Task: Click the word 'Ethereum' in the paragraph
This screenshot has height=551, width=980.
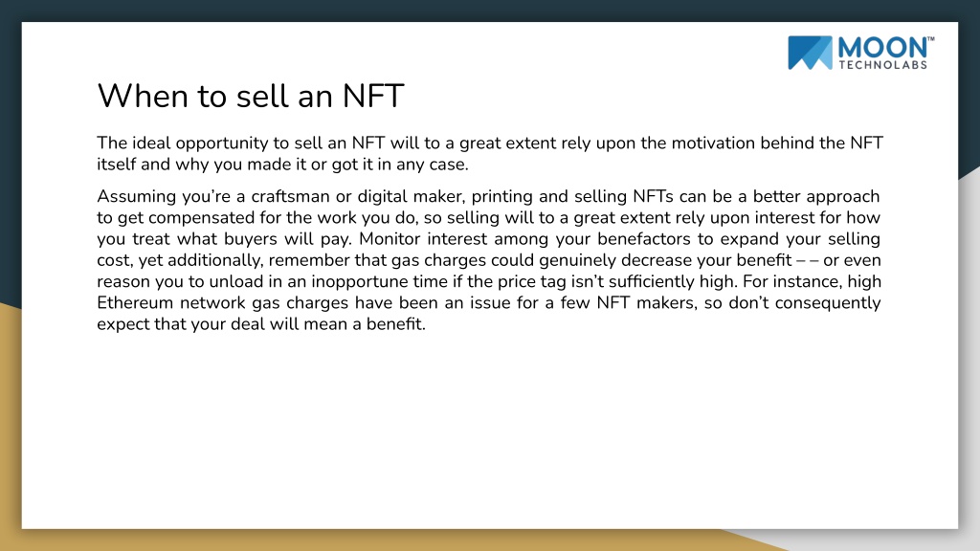Action: coord(135,303)
